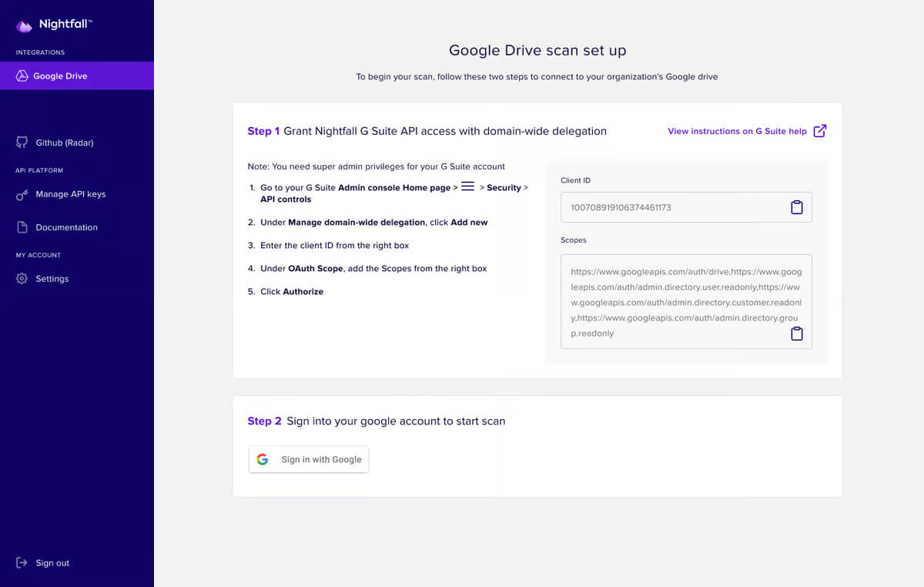Copy Scopes with clipboard icon
This screenshot has width=924, height=587.
[x=797, y=334]
